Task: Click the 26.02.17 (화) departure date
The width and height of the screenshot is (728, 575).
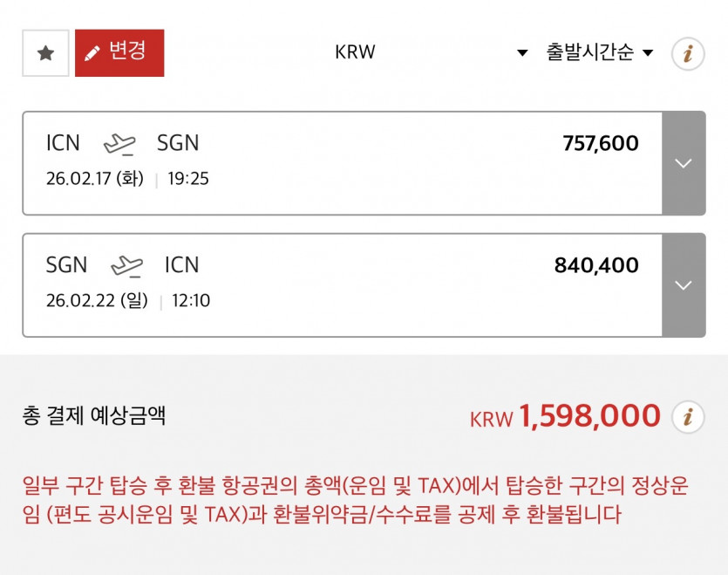Action: 95,179
